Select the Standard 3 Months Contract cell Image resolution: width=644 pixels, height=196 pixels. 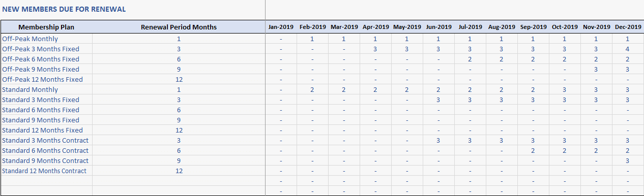[x=46, y=140]
